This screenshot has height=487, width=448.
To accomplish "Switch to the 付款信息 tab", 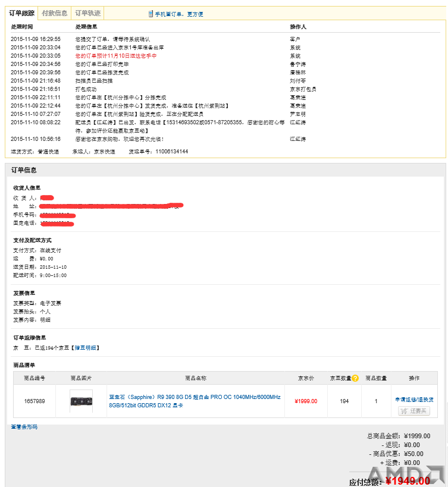I will coord(54,13).
